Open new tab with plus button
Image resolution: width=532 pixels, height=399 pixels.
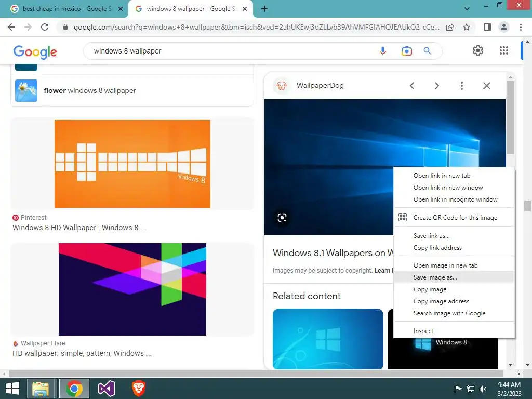tap(264, 9)
